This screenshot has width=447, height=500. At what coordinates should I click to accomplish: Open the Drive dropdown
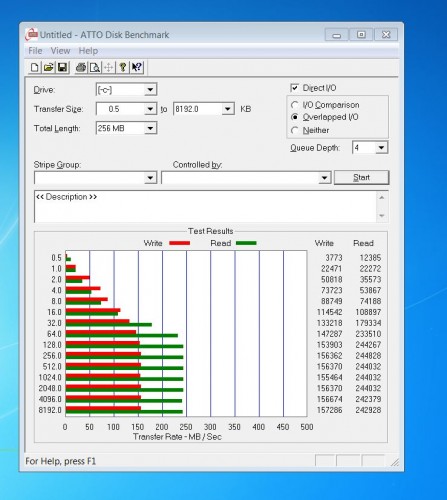pos(150,90)
